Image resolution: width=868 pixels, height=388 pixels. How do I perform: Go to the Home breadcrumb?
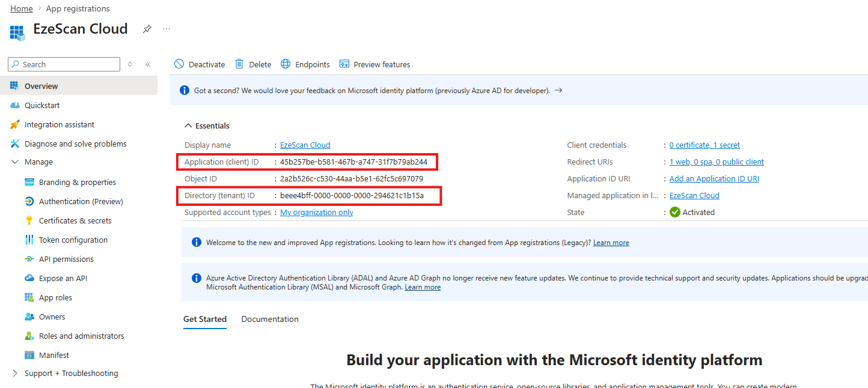(22, 8)
